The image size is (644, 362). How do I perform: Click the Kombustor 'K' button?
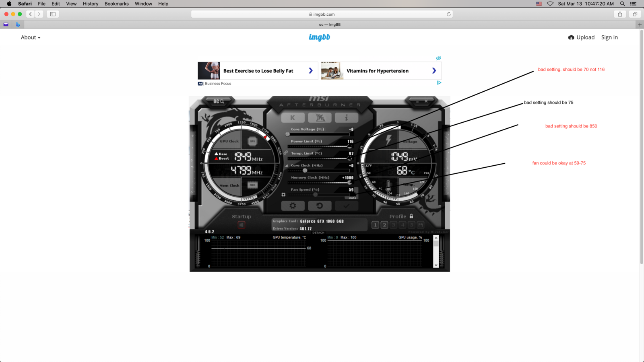pos(293,118)
